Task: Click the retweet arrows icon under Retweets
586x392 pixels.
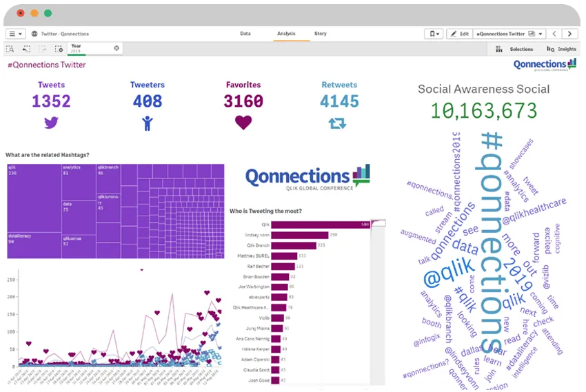Action: (338, 123)
